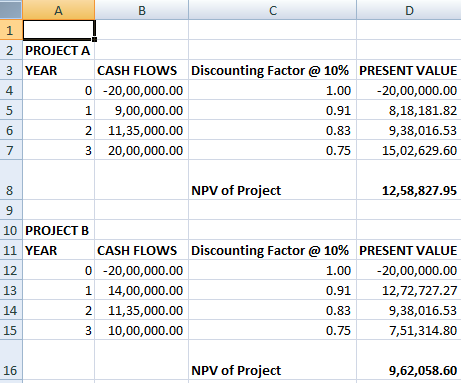Viewport: 461px width, 383px height.
Task: Select column A header
Action: (59, 10)
